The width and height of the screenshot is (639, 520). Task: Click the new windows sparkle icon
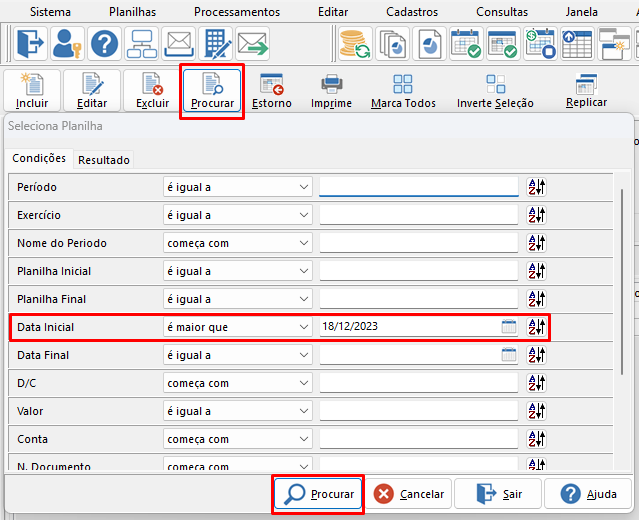(614, 44)
